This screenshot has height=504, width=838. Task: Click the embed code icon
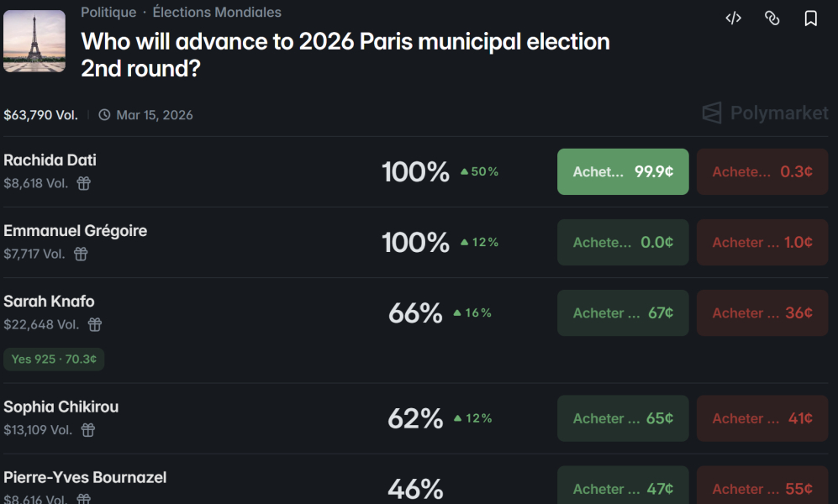point(733,18)
